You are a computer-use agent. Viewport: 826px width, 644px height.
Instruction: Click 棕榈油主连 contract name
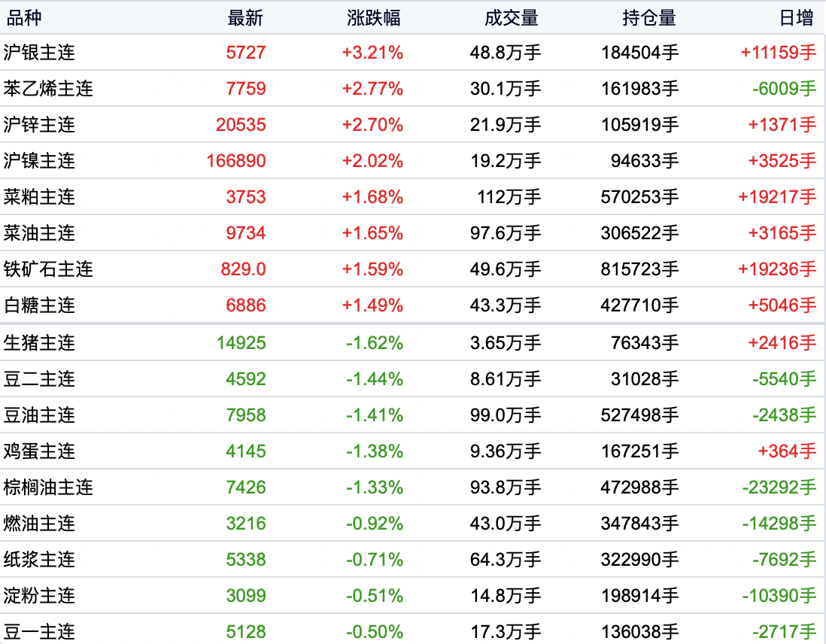click(49, 488)
